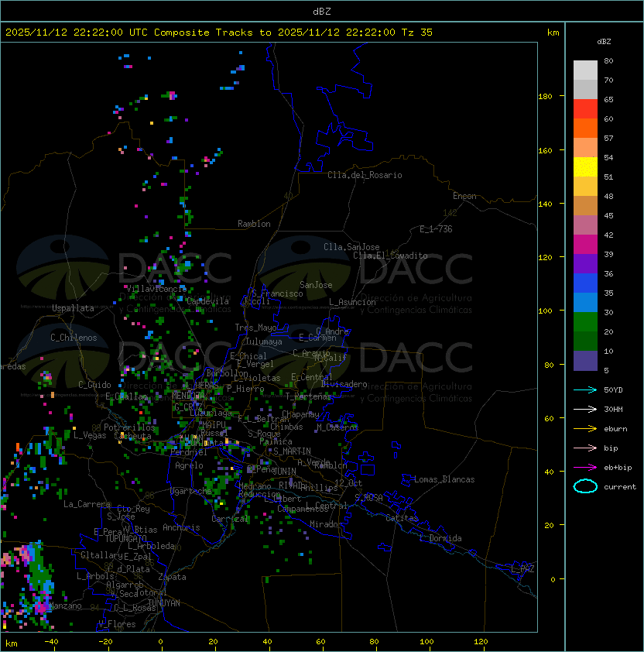Click the pink bip arrow in legend
The height and width of the screenshot is (652, 644).
coord(585,448)
